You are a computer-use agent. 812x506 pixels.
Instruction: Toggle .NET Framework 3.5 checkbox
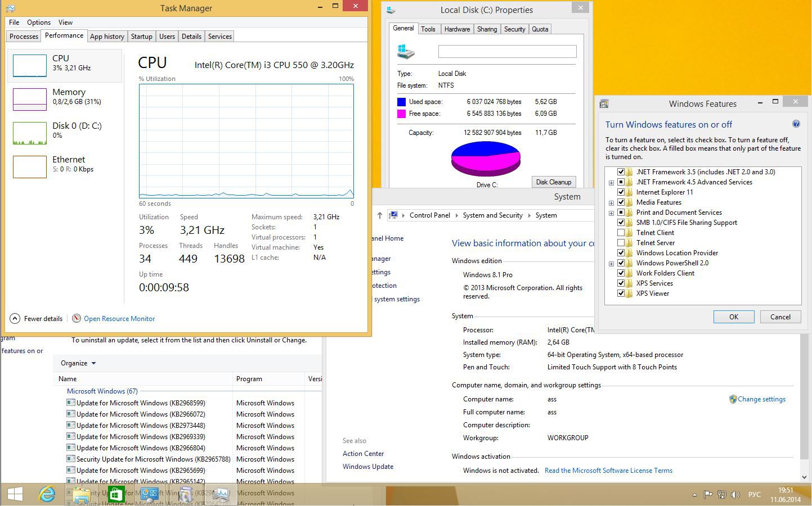pos(621,172)
